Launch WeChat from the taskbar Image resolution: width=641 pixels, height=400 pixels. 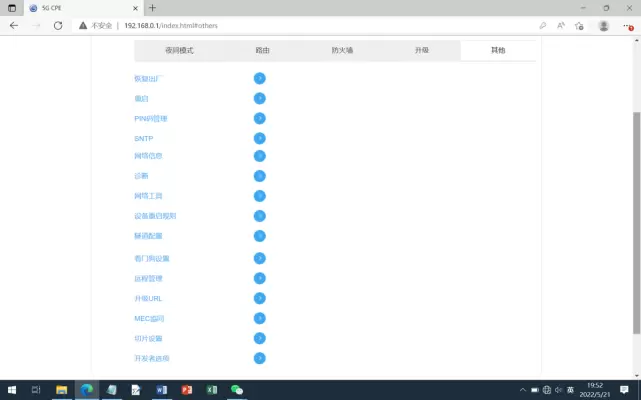tap(237, 390)
